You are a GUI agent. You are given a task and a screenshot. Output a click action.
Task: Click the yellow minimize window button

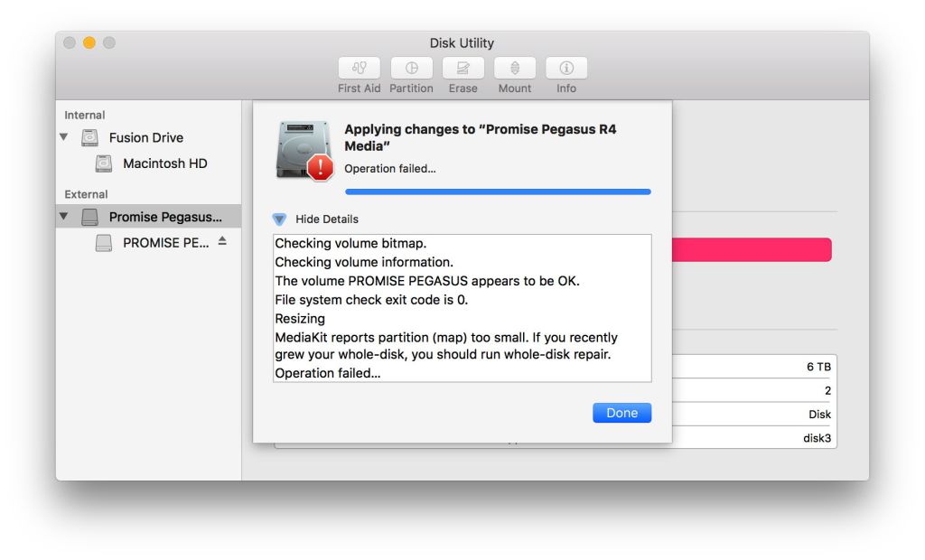coord(89,42)
